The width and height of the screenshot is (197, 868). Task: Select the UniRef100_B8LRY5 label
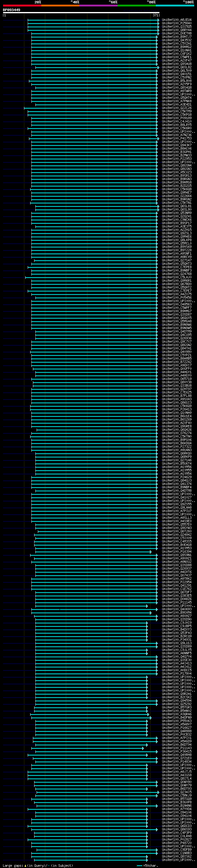pos(177,125)
